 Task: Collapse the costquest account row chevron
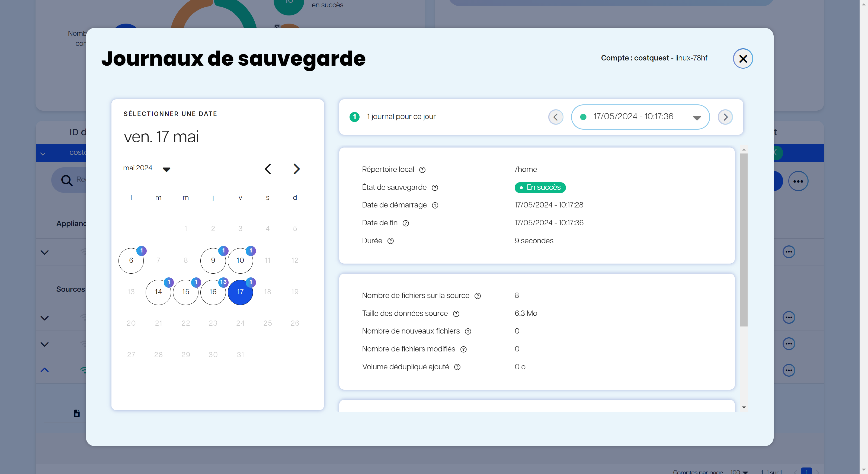click(43, 154)
